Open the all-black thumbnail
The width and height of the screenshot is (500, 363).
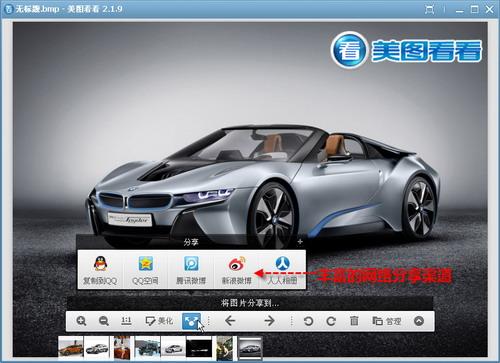(x=199, y=348)
